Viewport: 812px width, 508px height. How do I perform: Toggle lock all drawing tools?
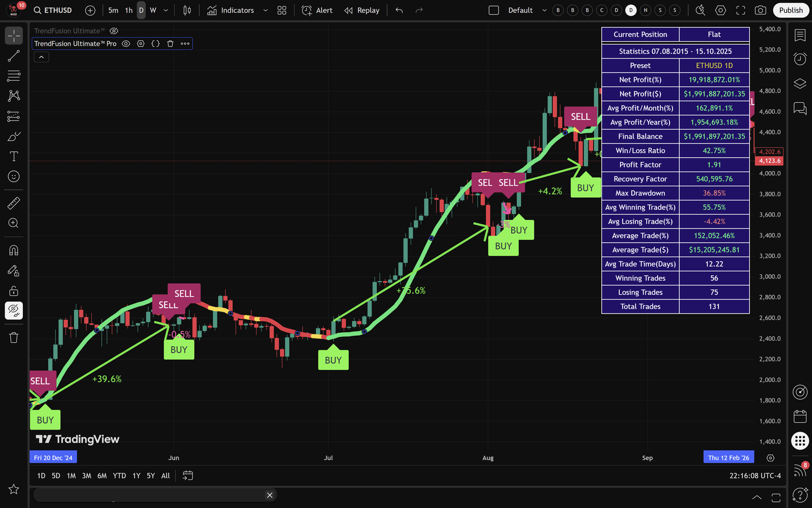coord(14,291)
